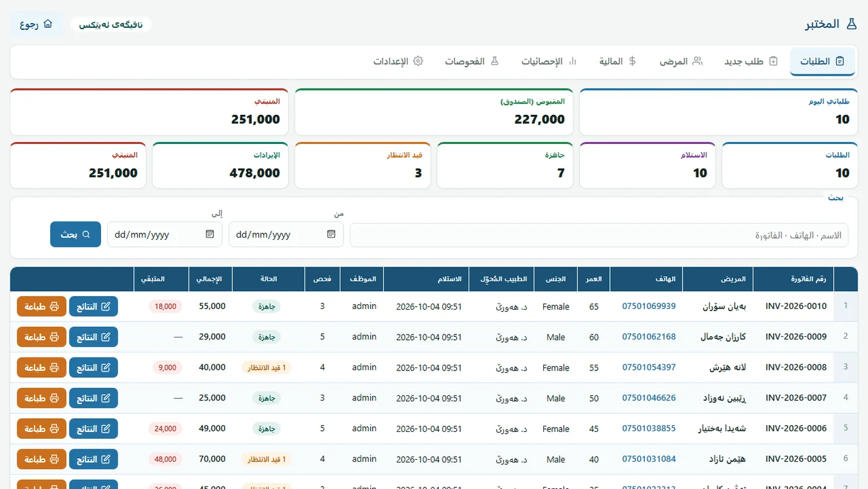Click the flask icon beside الفحوصات
The image size is (868, 489).
click(x=495, y=61)
